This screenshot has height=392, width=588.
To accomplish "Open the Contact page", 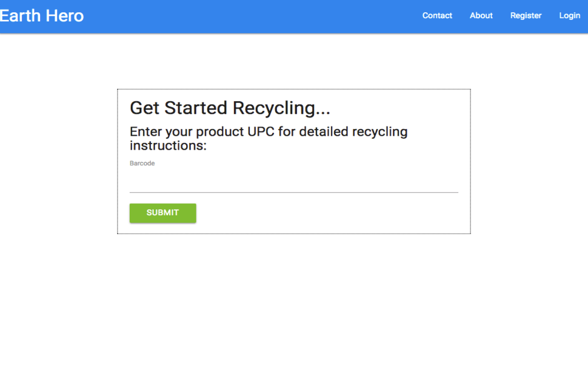I will click(x=437, y=16).
